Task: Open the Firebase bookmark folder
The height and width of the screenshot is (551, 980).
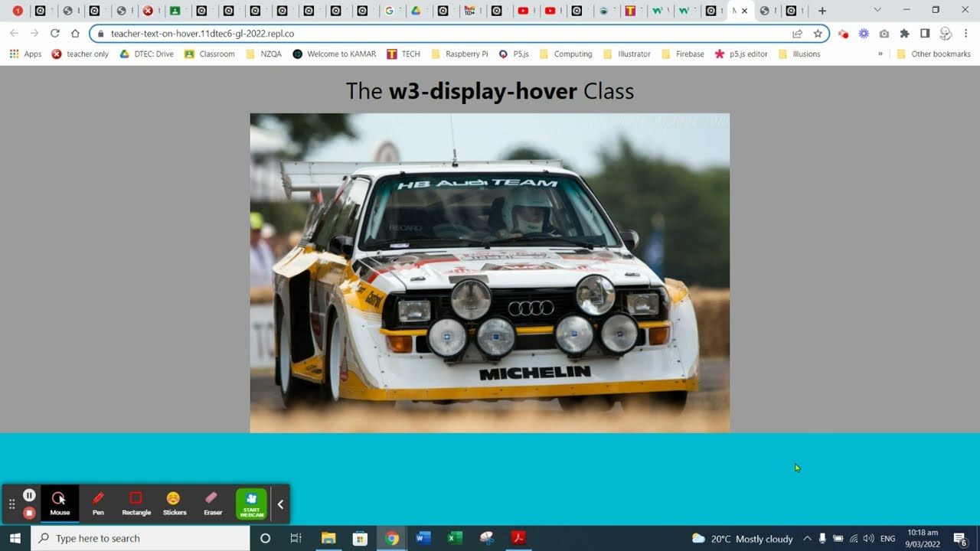Action: click(x=683, y=54)
